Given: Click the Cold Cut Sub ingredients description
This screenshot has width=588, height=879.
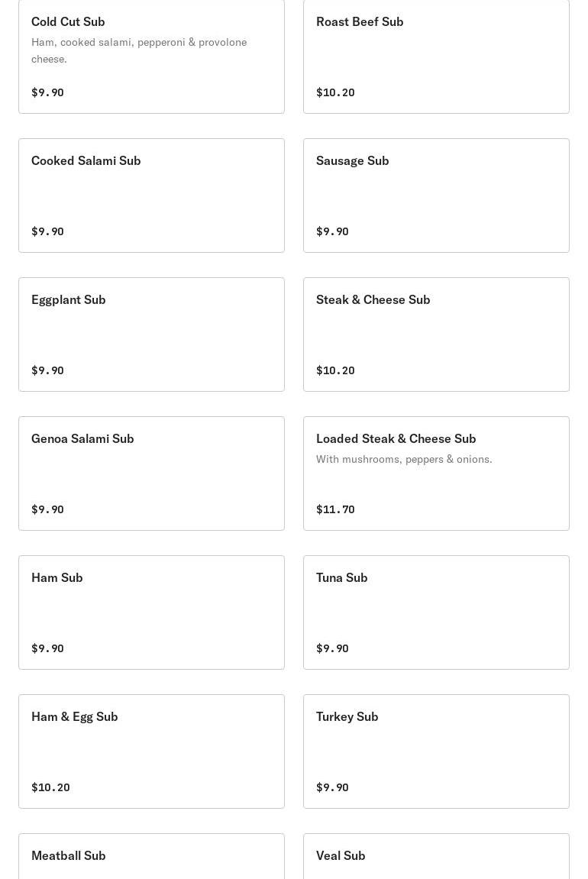Looking at the screenshot, I should [x=139, y=50].
